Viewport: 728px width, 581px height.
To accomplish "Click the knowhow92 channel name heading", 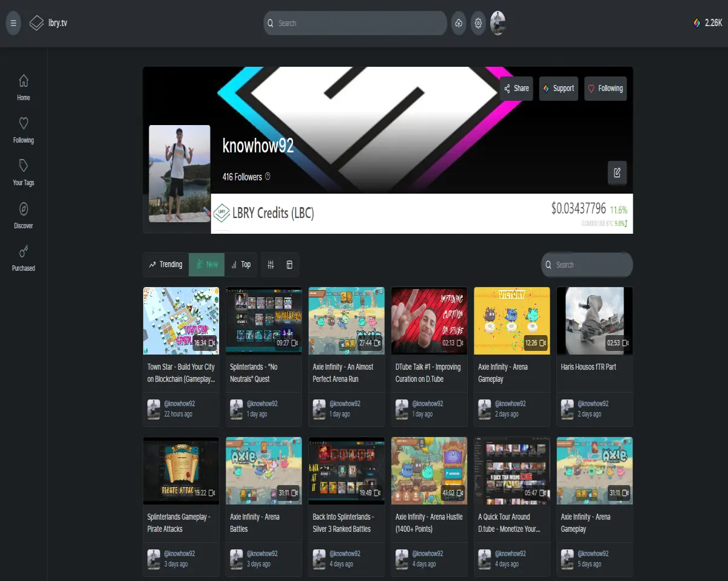I will pos(258,146).
